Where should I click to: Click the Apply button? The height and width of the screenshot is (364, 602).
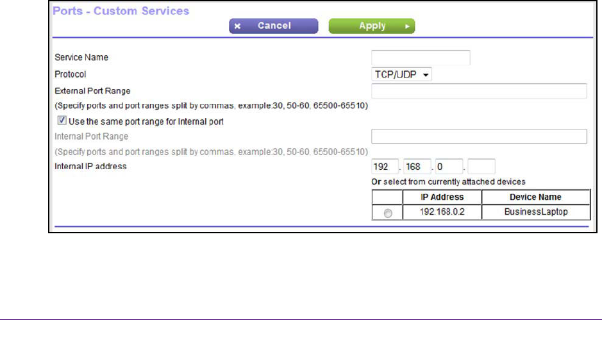(372, 26)
